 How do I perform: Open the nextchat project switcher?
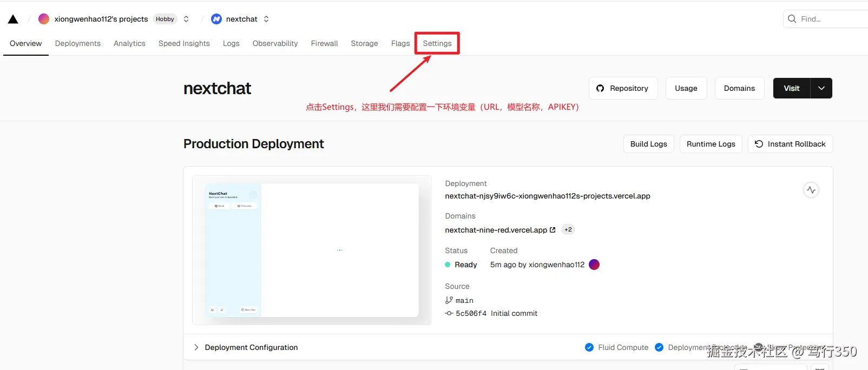click(x=266, y=19)
